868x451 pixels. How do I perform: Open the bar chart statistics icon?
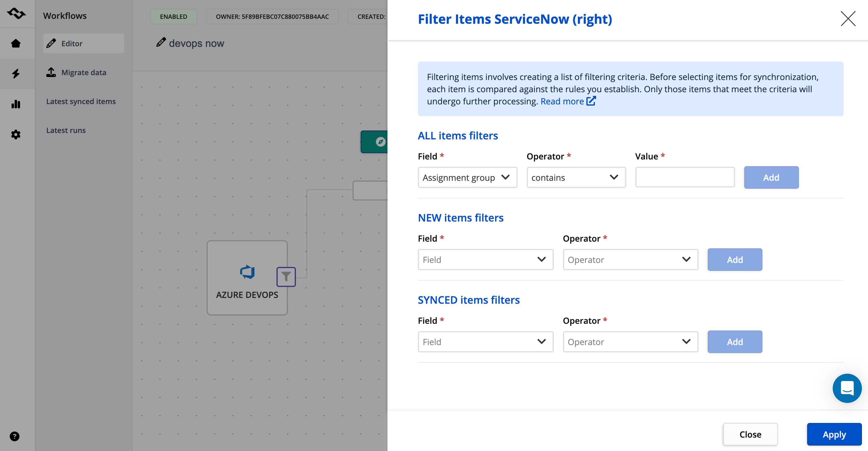click(16, 104)
